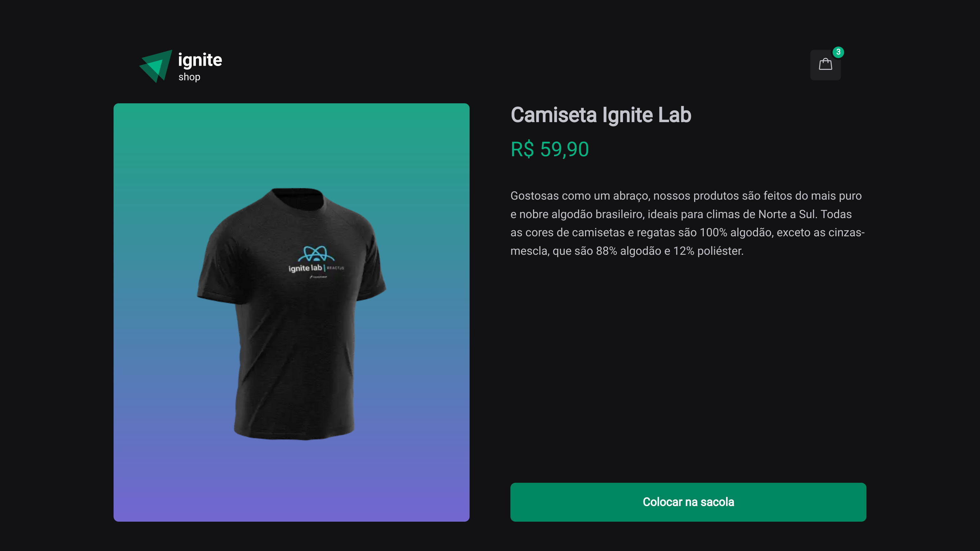
Task: Click the 'ignite' wordmark in the header
Action: (x=200, y=60)
